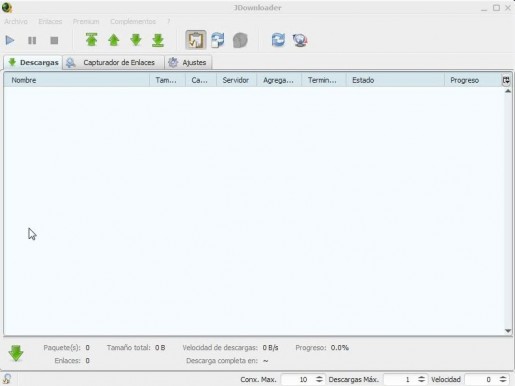Image resolution: width=515 pixels, height=386 pixels.
Task: Open the Capturador de Enlaces tab
Action: coord(113,62)
